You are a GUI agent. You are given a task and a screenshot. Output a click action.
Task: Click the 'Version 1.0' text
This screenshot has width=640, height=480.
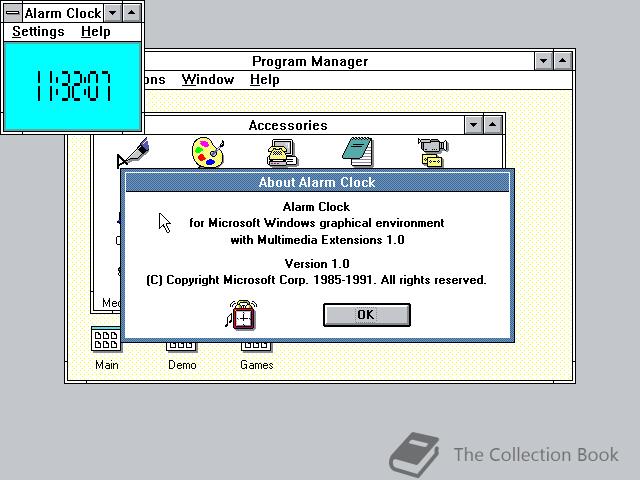pos(317,264)
